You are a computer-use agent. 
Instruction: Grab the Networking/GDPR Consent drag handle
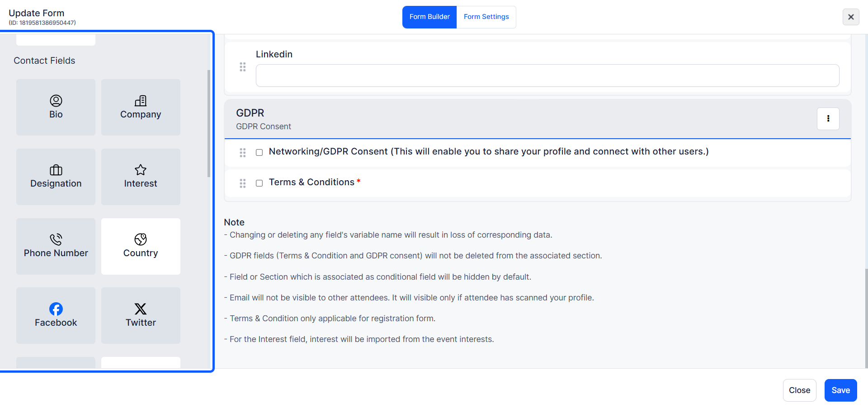tap(243, 153)
